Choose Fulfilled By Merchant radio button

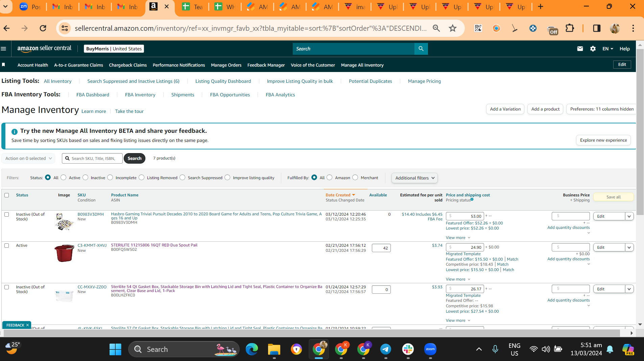click(355, 177)
